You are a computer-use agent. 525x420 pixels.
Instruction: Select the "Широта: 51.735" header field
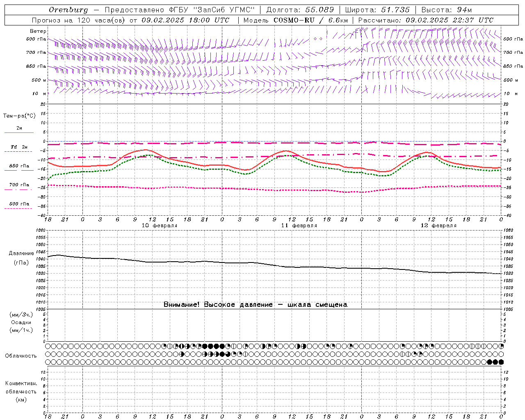[377, 10]
